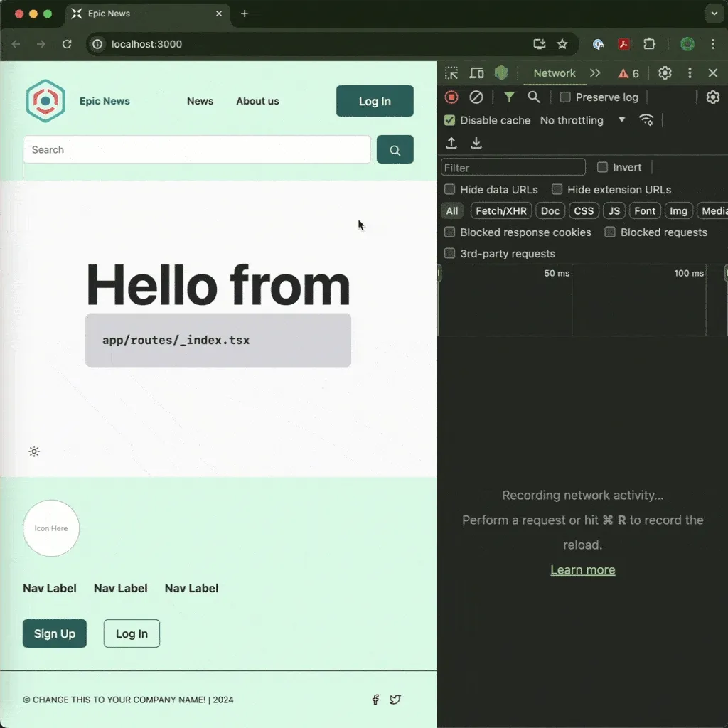Open the Learn more link
Screen dimensions: 728x728
coord(583,569)
